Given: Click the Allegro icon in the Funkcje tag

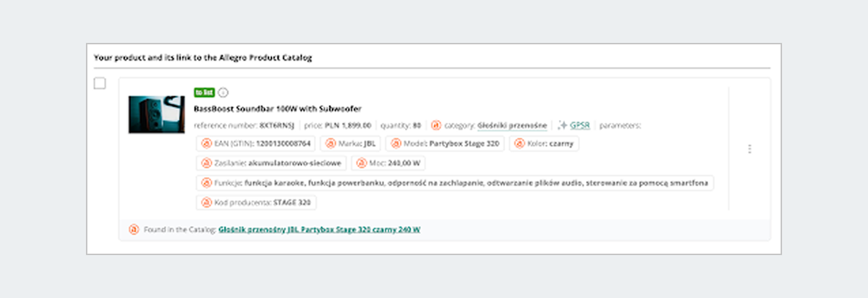Looking at the screenshot, I should (x=206, y=183).
